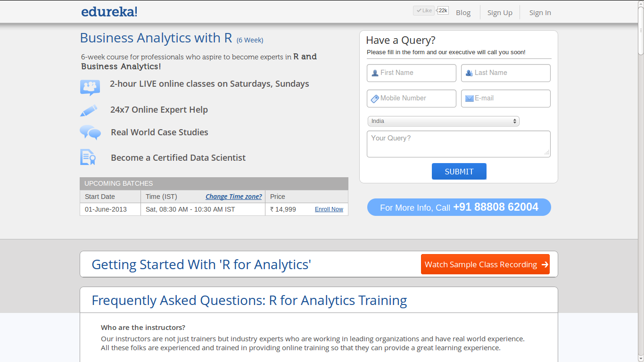Click inside the Your Query text area
This screenshot has width=644, height=362.
coord(458,143)
